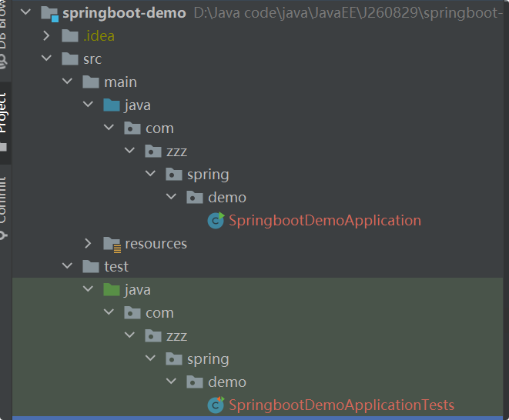Screen dimensions: 509x420
Task: Collapse the zzz package chevron under main
Action: pyautogui.click(x=129, y=151)
